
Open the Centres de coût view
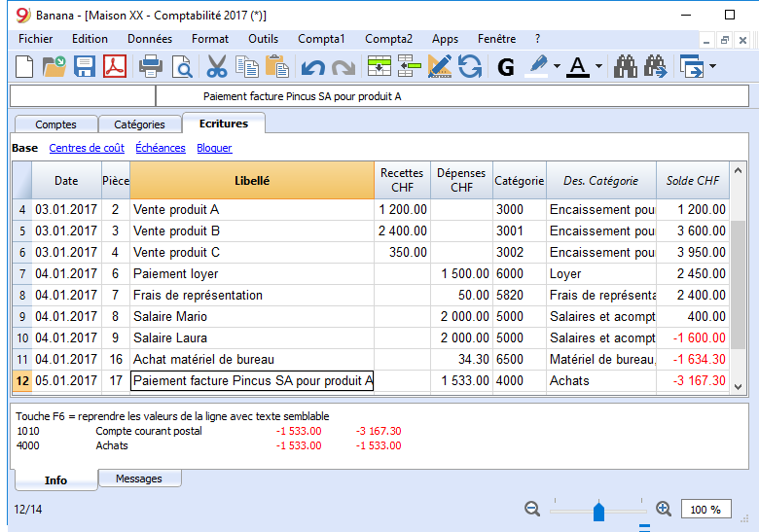point(87,148)
